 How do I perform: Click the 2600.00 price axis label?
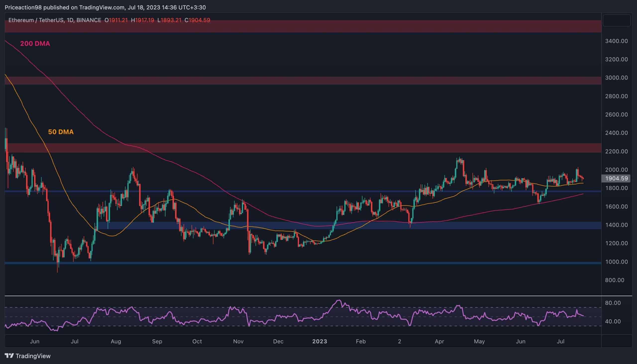click(617, 115)
